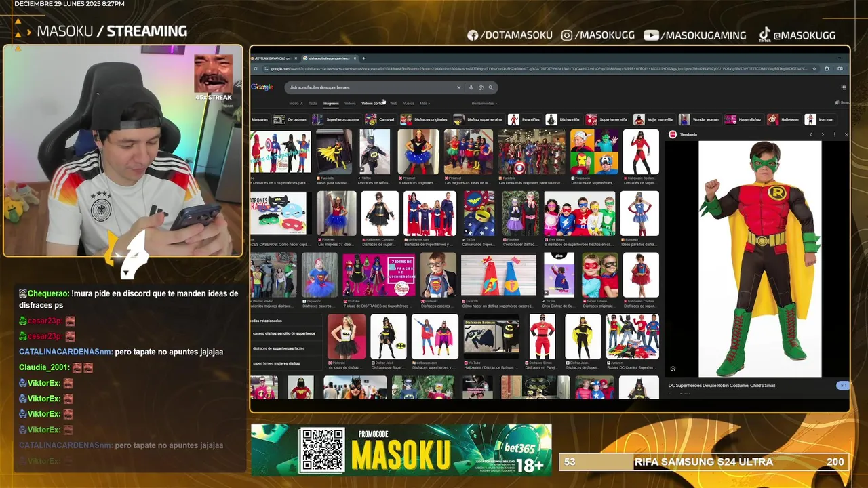Image resolution: width=868 pixels, height=488 pixels.
Task: Click the YouTube icon in stream header
Action: [x=651, y=35]
